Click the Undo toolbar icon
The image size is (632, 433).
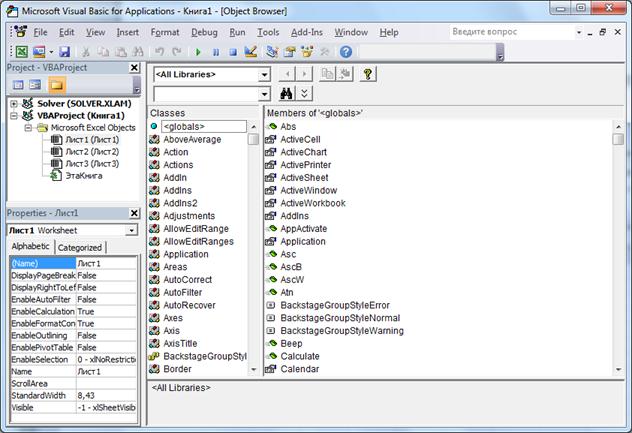[160, 52]
